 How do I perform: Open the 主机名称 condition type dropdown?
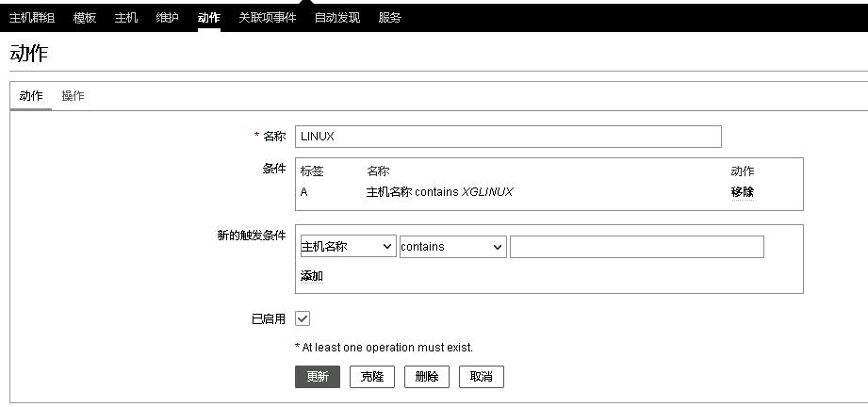tap(348, 247)
